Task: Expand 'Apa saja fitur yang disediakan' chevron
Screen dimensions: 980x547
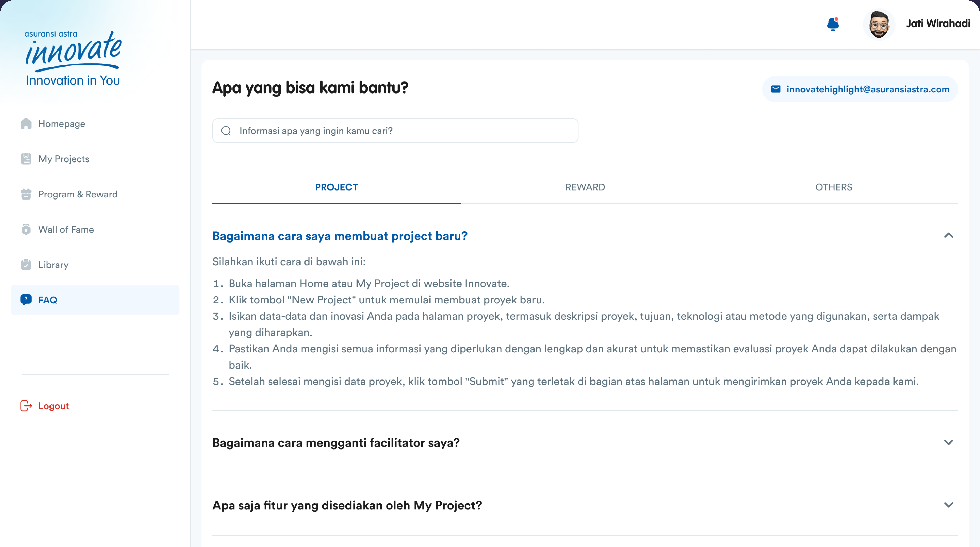Action: click(x=948, y=505)
